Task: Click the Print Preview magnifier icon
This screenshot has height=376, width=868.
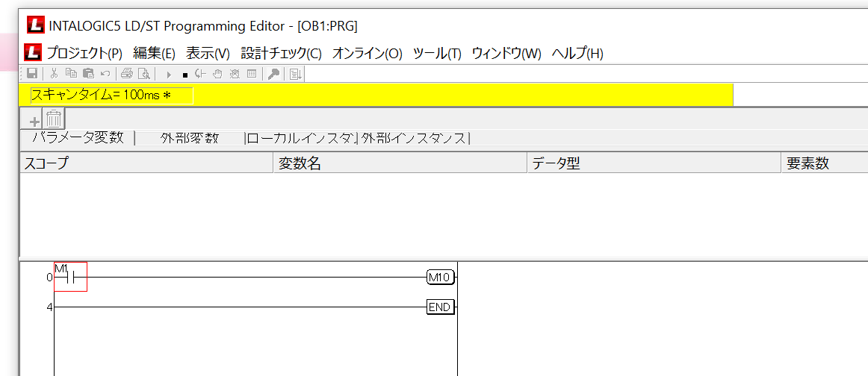Action: [143, 73]
